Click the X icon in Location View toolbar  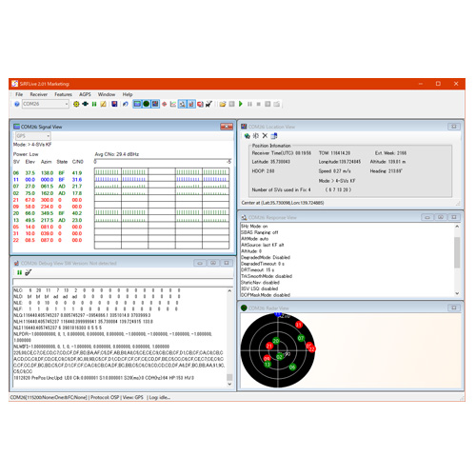click(265, 136)
